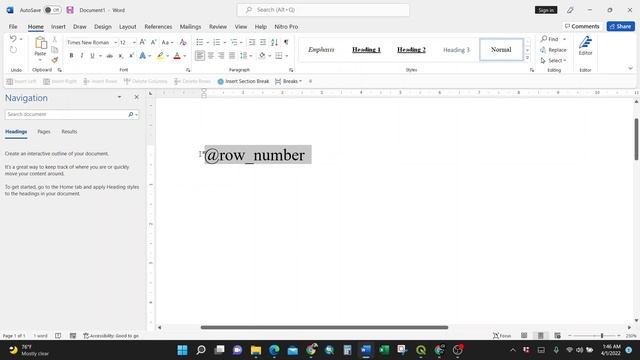Click the Replace button

pos(553,50)
